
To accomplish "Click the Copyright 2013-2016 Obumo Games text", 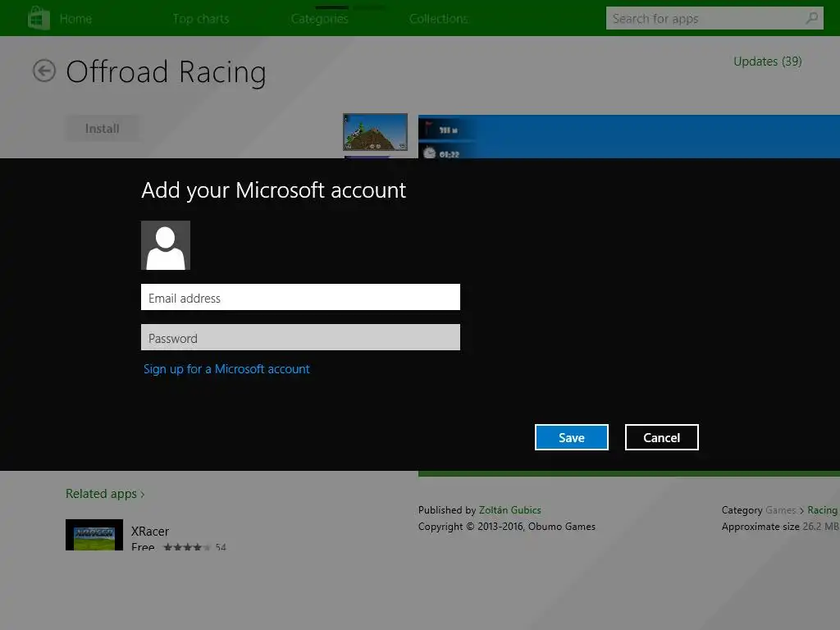I will (x=507, y=527).
